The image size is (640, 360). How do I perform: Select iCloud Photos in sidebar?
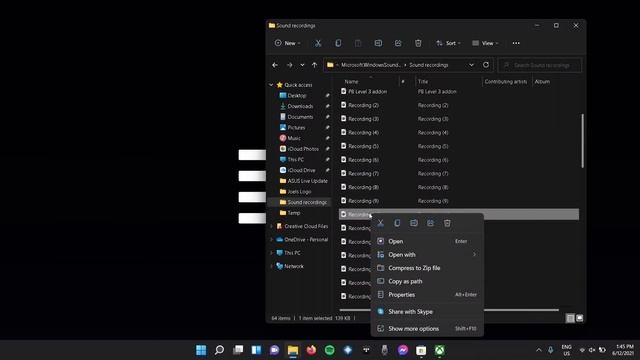point(304,149)
